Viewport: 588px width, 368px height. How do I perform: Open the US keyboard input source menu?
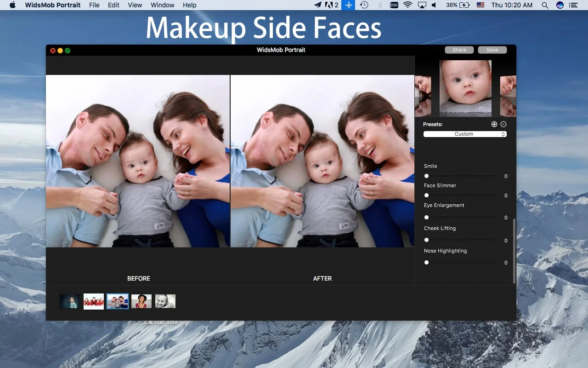(480, 5)
